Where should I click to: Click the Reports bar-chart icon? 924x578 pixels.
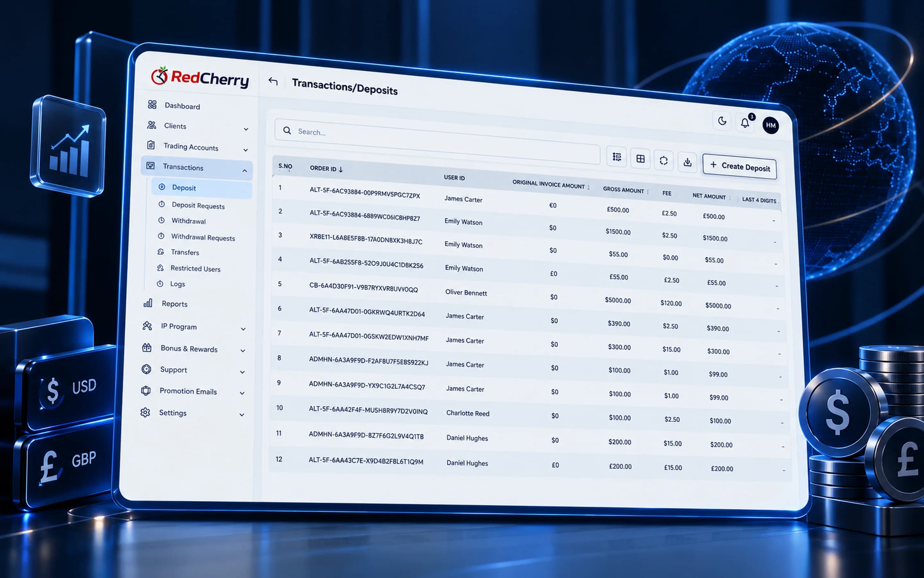tap(148, 303)
